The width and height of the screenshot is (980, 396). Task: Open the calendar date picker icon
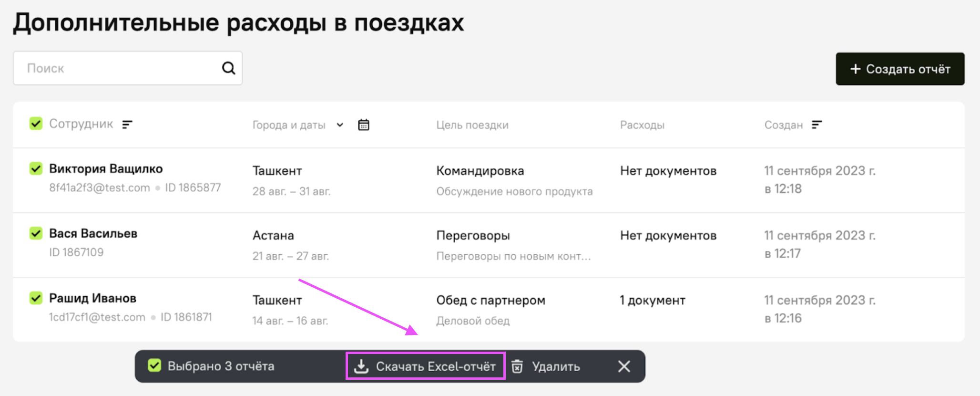pyautogui.click(x=364, y=125)
